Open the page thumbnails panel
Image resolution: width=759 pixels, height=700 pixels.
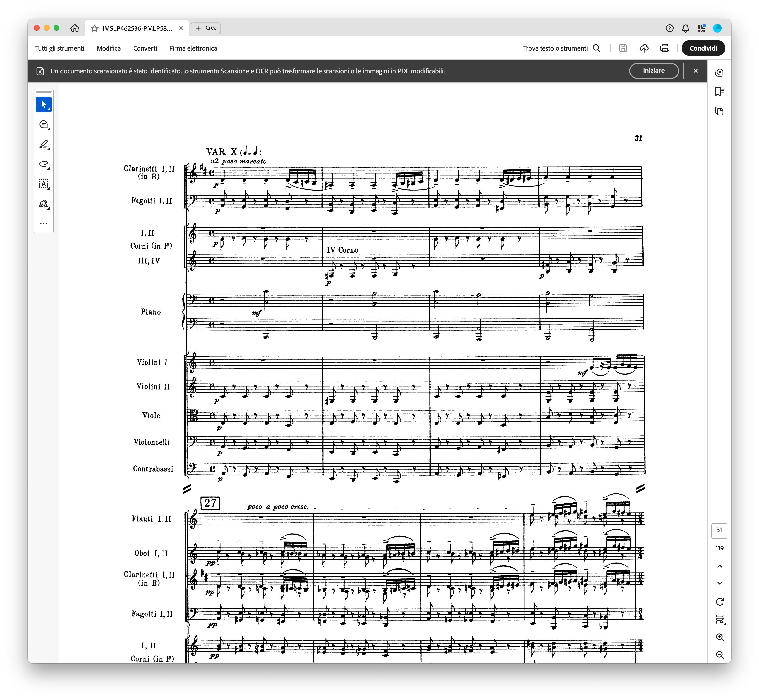tap(719, 111)
